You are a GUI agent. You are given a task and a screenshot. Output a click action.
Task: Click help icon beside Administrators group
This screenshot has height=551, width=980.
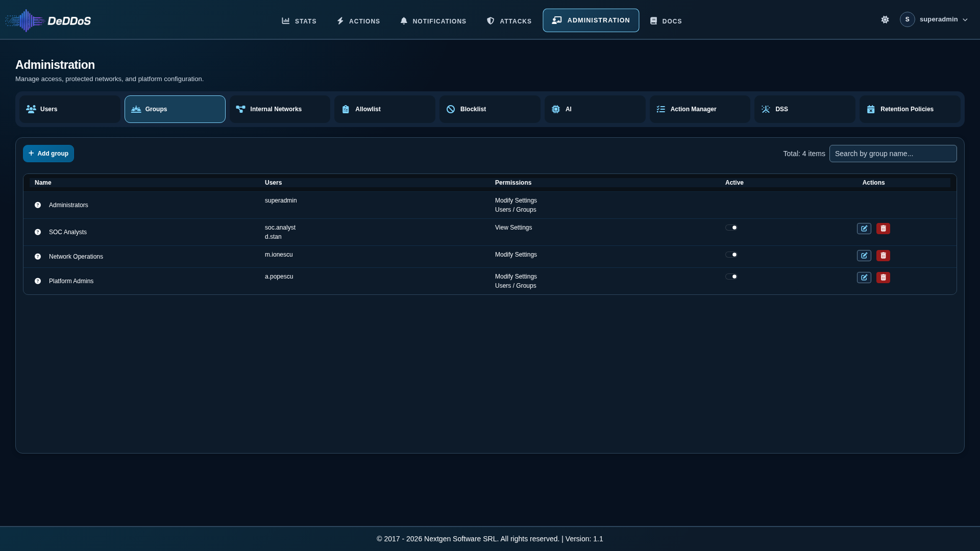point(38,205)
